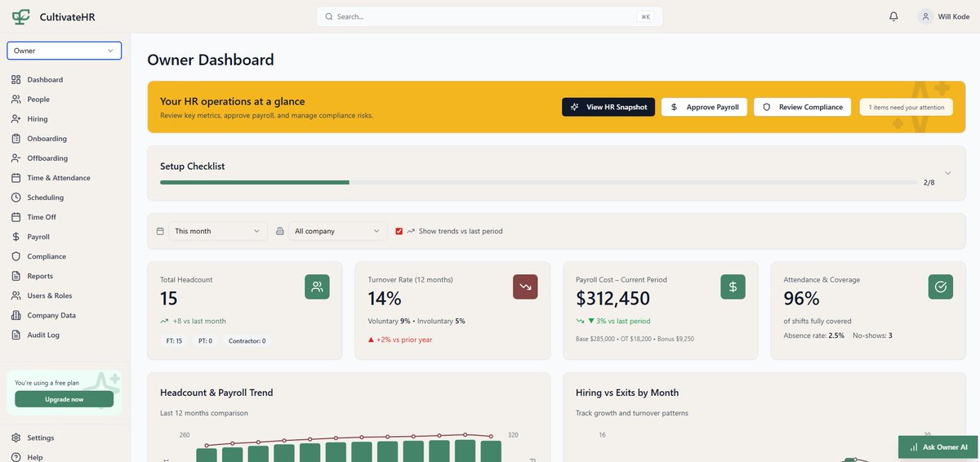
Task: Open the notifications bell
Action: click(x=893, y=16)
